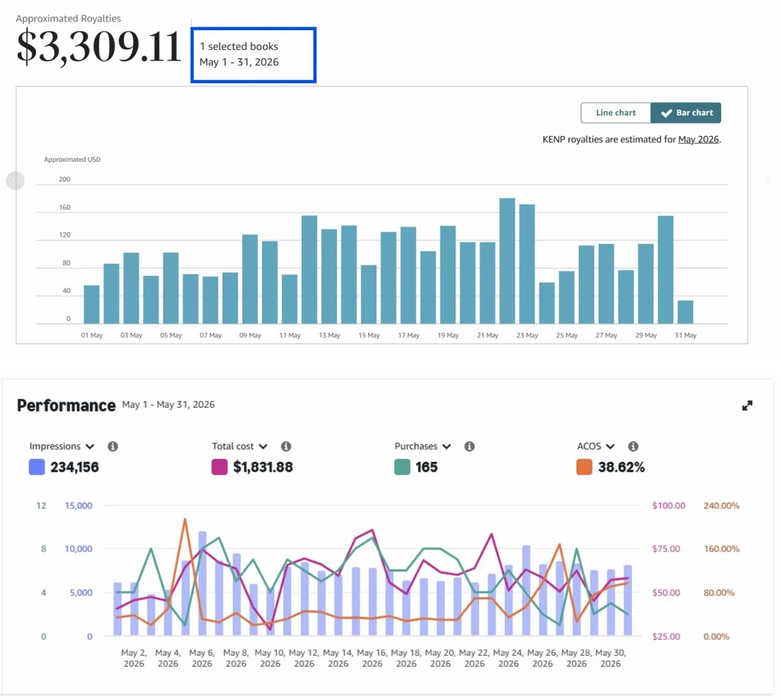The height and width of the screenshot is (700, 781).
Task: Click the info icon next to Total cost
Action: tap(286, 446)
